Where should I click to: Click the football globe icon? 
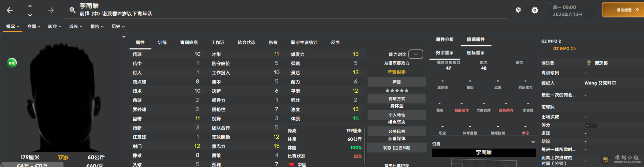point(518,10)
